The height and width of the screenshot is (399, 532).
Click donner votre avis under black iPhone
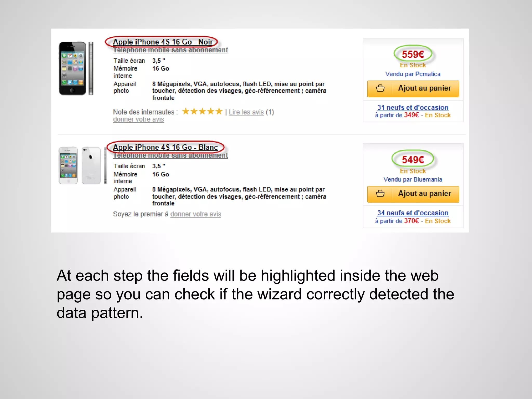tap(138, 119)
